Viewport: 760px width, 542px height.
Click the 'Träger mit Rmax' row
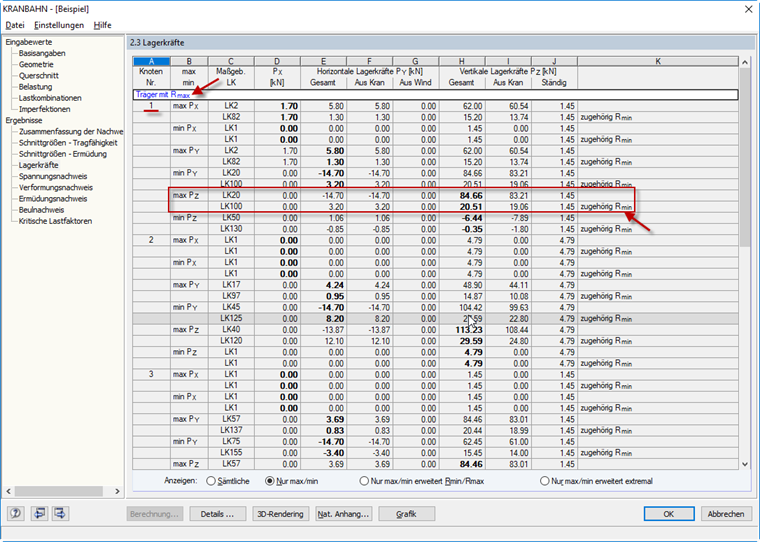(435, 95)
